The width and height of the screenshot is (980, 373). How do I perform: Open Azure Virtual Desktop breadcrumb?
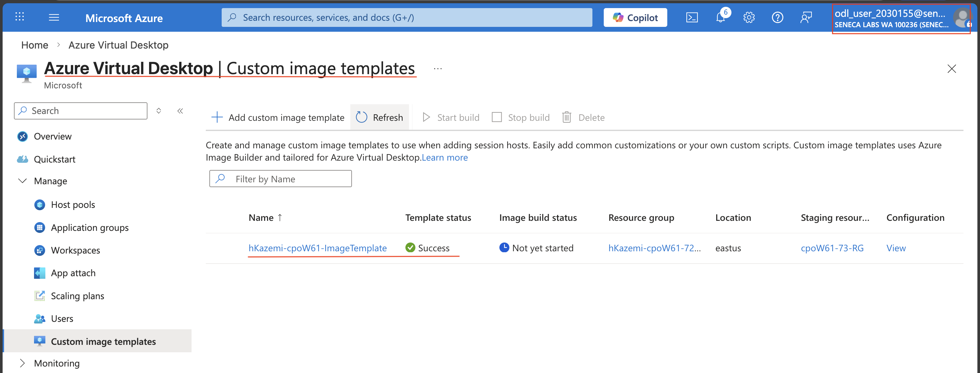coord(118,45)
